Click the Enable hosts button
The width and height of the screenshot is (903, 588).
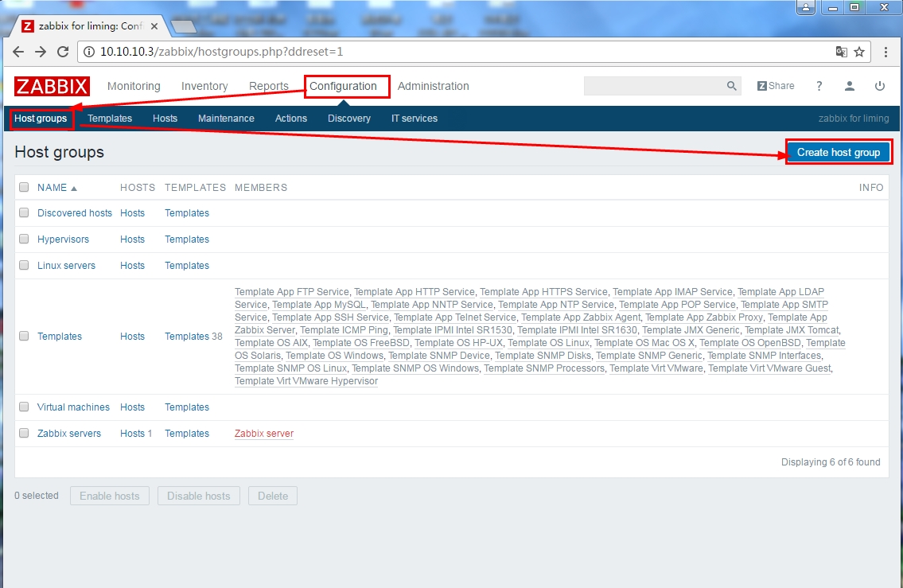click(110, 496)
